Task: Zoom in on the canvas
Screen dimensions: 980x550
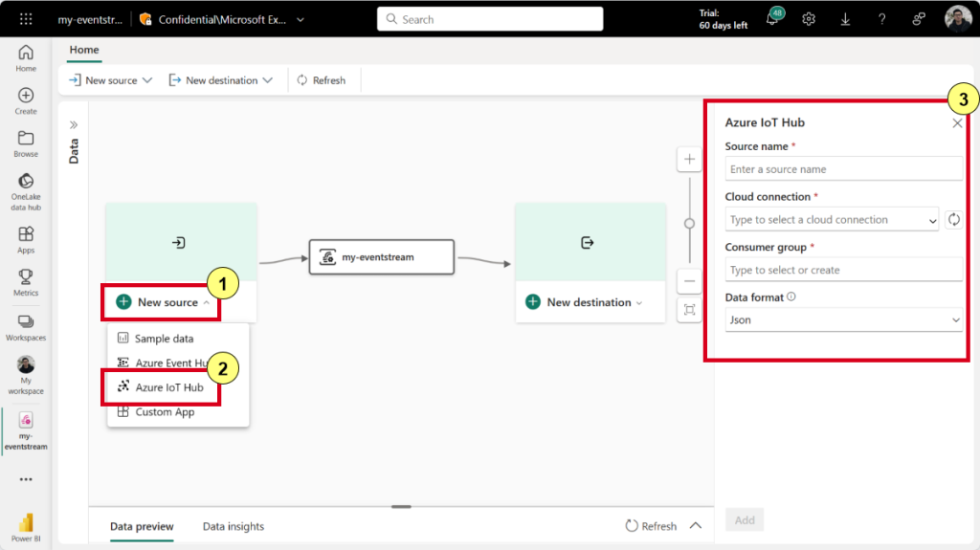Action: pos(689,160)
